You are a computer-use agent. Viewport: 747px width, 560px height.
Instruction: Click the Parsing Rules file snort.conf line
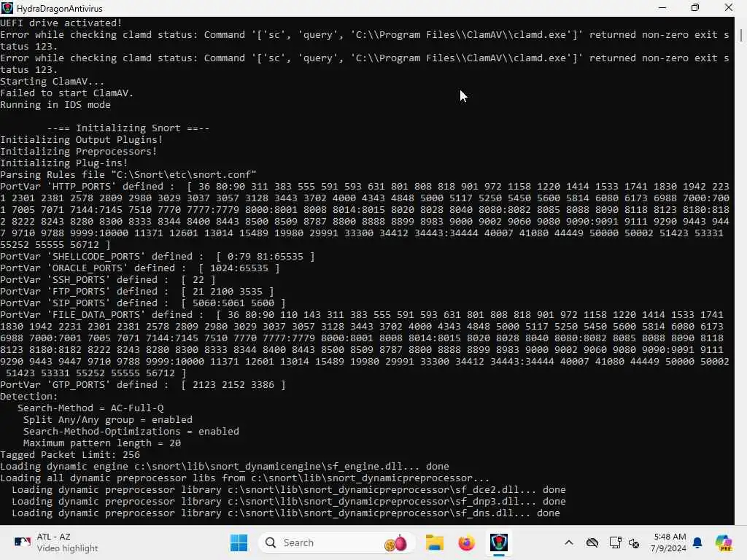128,175
